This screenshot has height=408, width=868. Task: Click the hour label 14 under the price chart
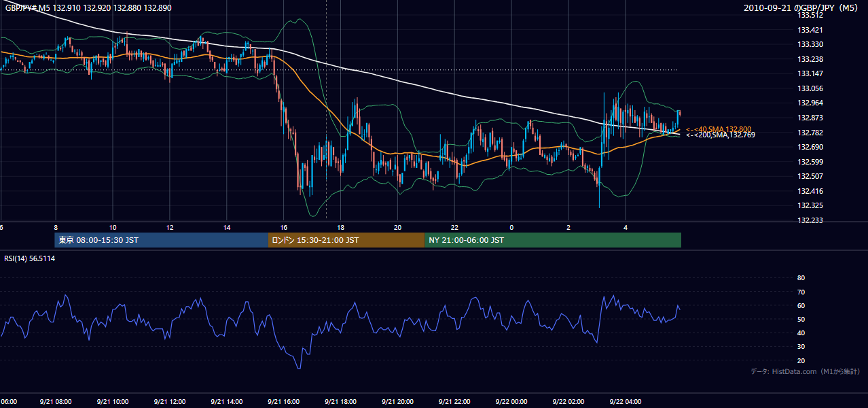point(227,227)
